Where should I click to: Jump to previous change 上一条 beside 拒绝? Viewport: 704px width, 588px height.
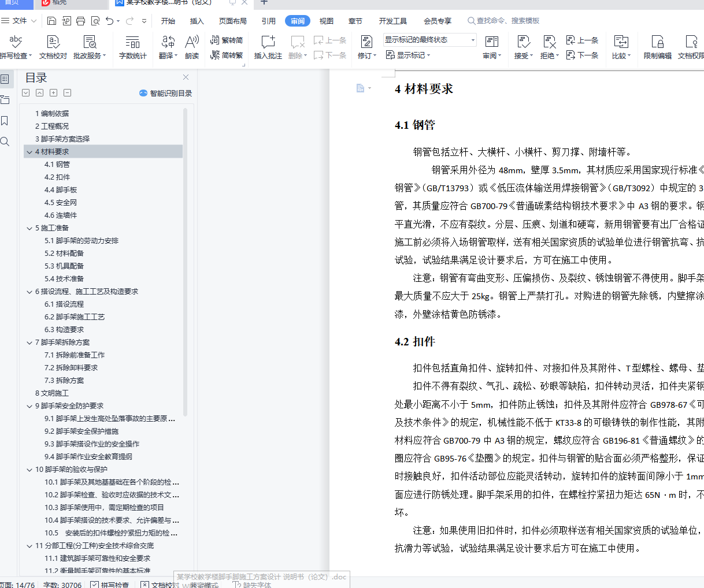[x=582, y=40]
